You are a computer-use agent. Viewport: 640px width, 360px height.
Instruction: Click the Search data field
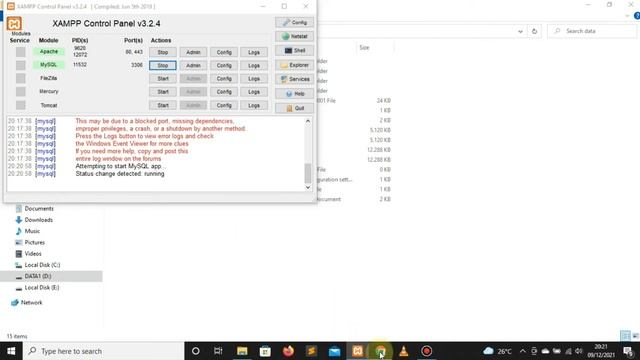click(x=593, y=31)
